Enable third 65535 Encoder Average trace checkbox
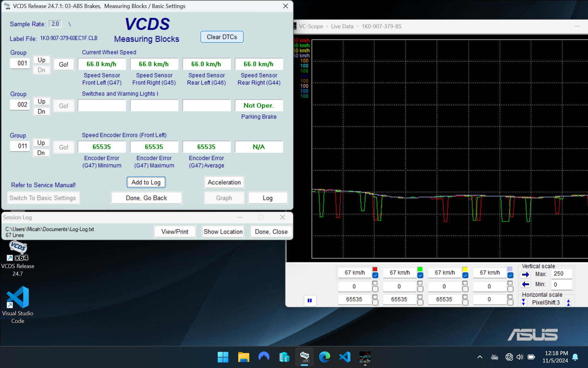This screenshot has width=588, height=368. pyautogui.click(x=465, y=302)
